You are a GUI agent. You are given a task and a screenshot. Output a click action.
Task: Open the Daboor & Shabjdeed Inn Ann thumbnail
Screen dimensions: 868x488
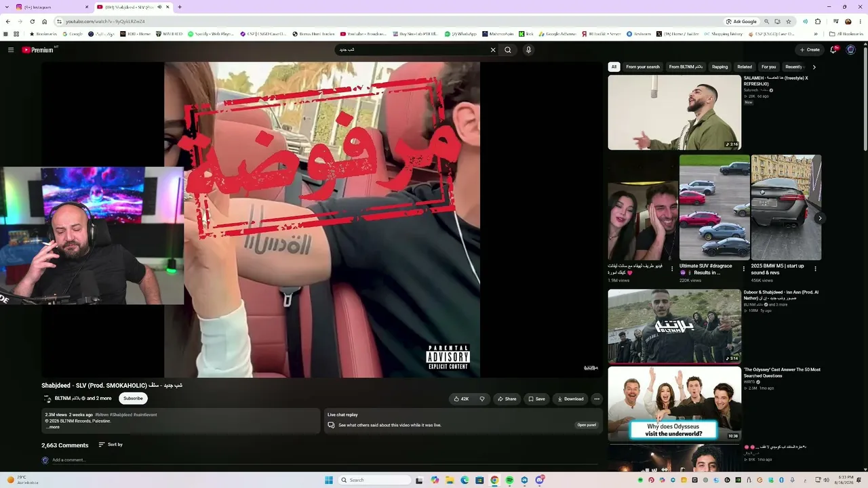tap(674, 326)
